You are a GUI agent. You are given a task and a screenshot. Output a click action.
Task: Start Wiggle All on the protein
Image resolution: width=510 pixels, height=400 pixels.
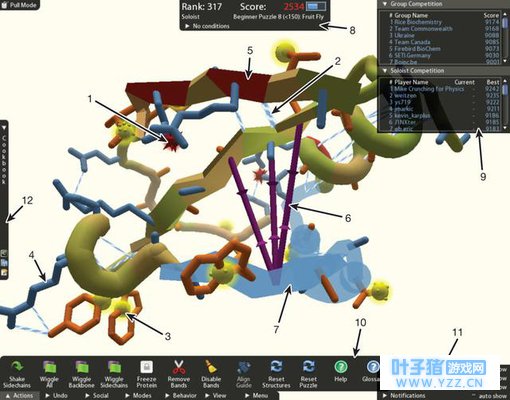click(49, 375)
